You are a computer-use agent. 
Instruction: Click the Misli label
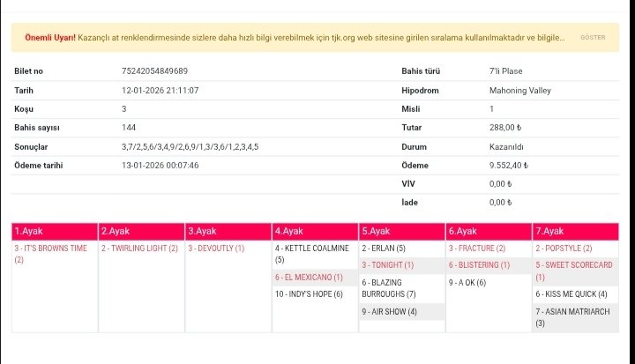(x=411, y=109)
